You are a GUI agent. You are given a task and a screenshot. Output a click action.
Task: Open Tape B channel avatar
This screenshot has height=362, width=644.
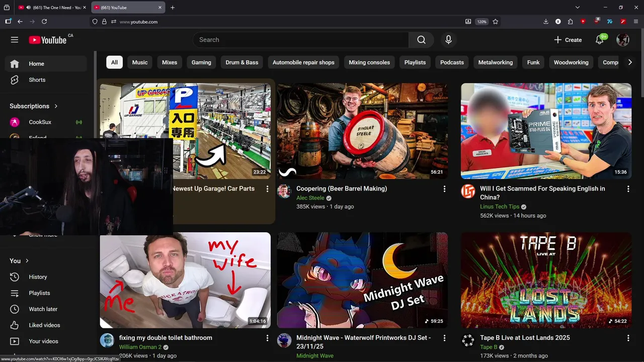(x=468, y=340)
